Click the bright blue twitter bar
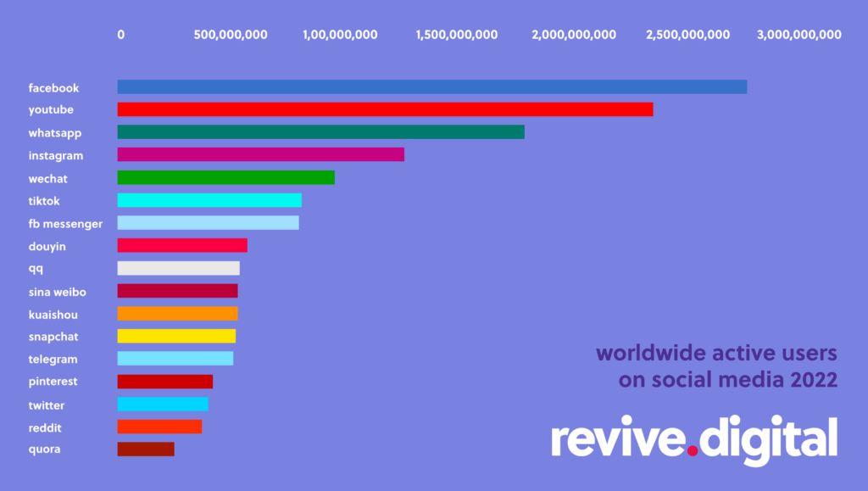This screenshot has height=491, width=868. (x=163, y=405)
